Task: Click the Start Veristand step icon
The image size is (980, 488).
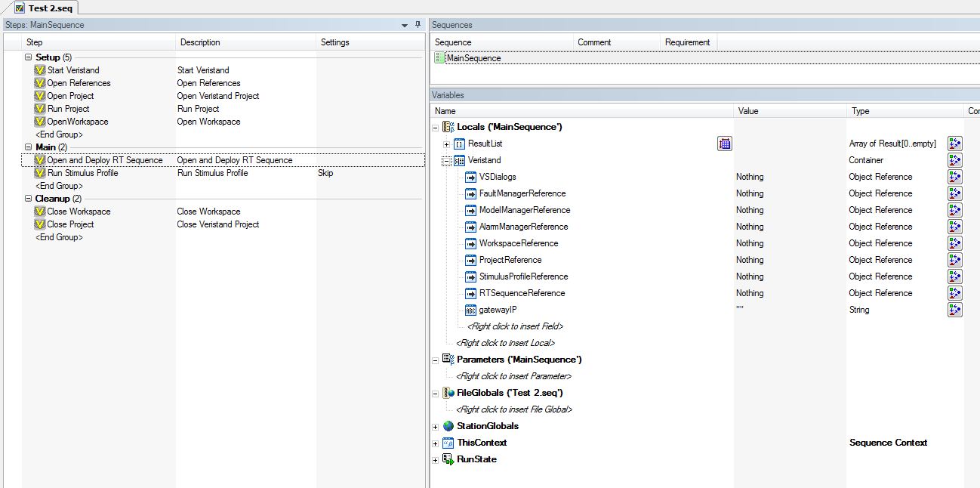Action: pyautogui.click(x=40, y=70)
